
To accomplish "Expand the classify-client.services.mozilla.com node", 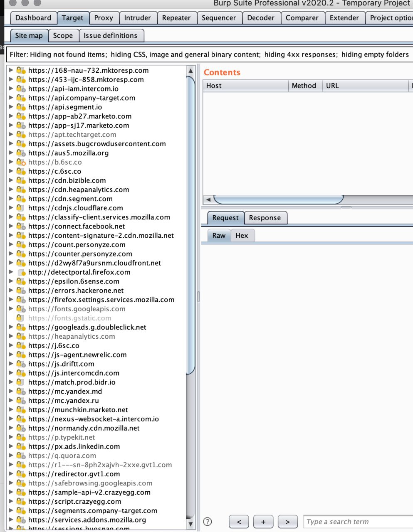I will click(11, 217).
